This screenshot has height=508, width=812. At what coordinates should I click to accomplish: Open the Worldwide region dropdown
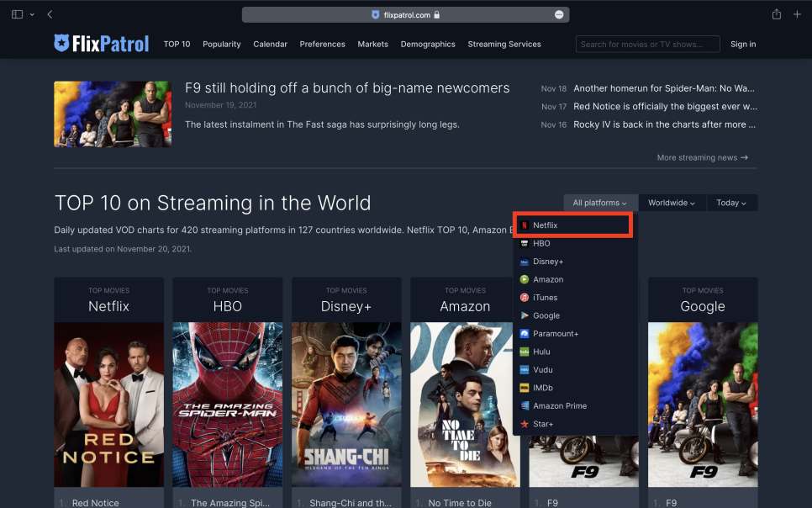pyautogui.click(x=671, y=203)
